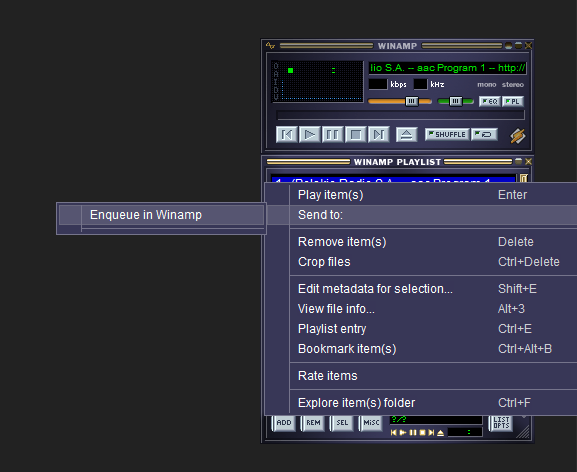The height and width of the screenshot is (472, 577).
Task: Open file with the large Eject button
Action: pos(406,135)
